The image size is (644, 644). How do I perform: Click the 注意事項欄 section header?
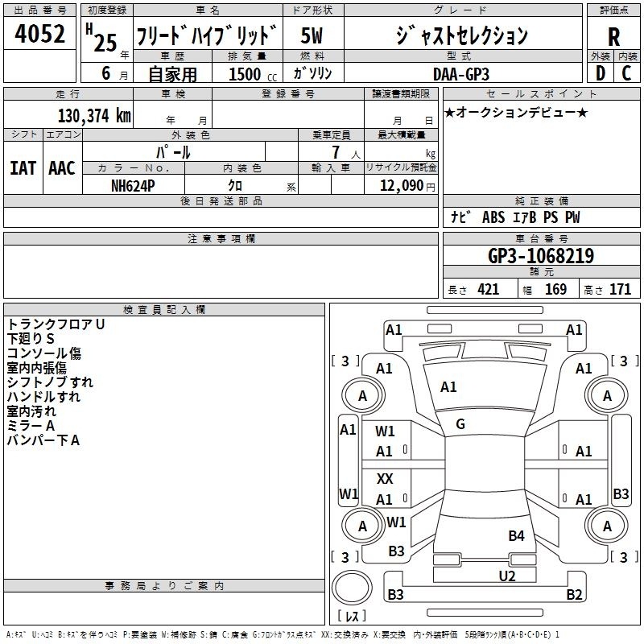click(221, 239)
